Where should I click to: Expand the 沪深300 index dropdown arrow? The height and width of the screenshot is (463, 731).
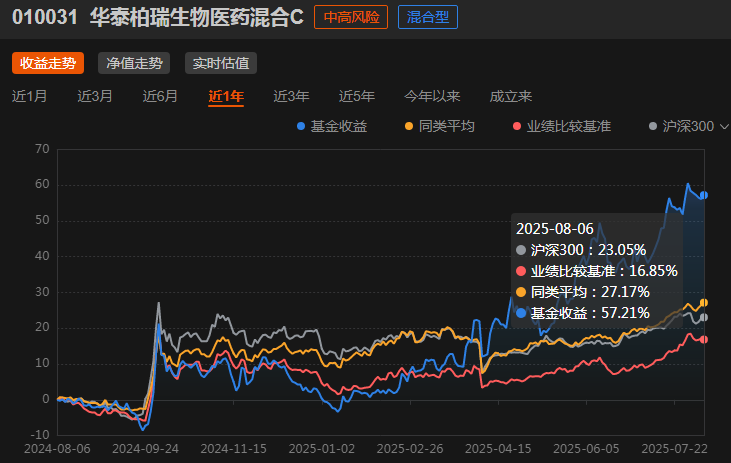pyautogui.click(x=724, y=126)
